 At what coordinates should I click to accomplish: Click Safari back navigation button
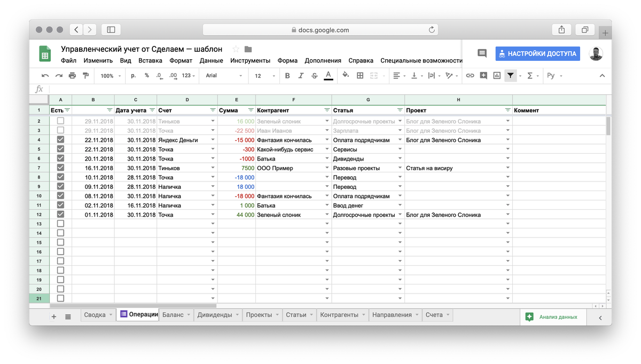pos(77,30)
